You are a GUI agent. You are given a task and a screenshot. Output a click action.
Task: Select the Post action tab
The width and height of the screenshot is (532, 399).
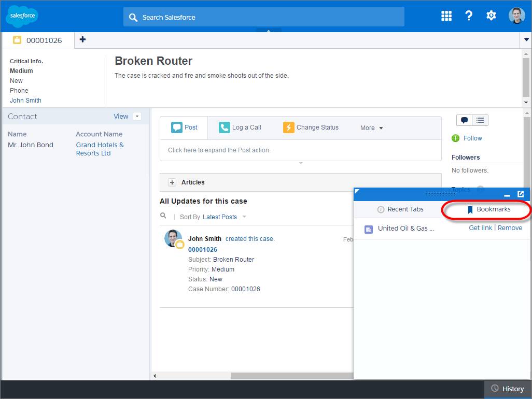click(184, 127)
